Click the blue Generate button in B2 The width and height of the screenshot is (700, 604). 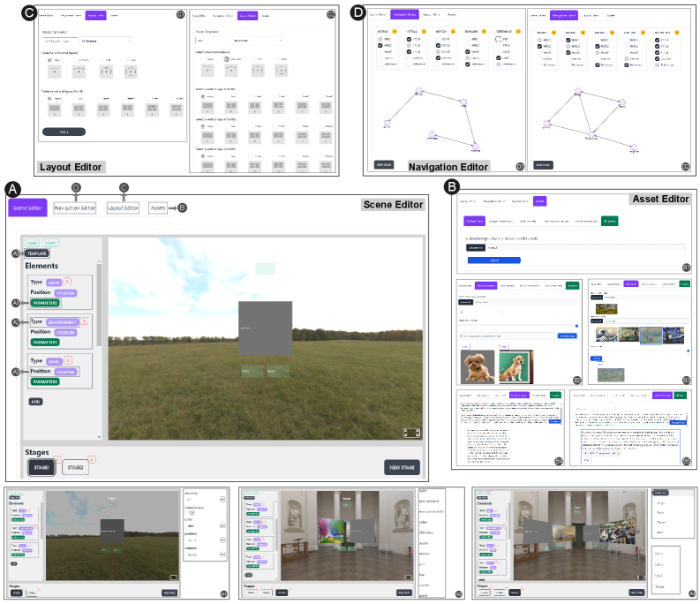click(567, 336)
